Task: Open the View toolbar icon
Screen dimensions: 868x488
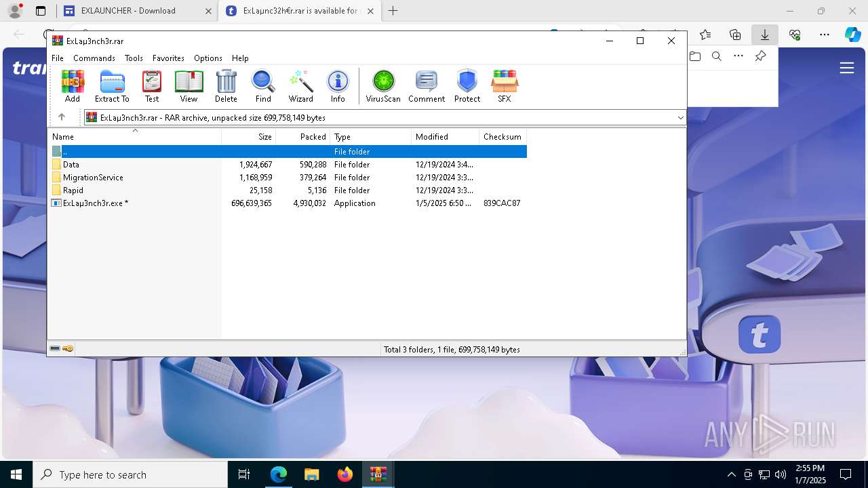Action: point(189,86)
